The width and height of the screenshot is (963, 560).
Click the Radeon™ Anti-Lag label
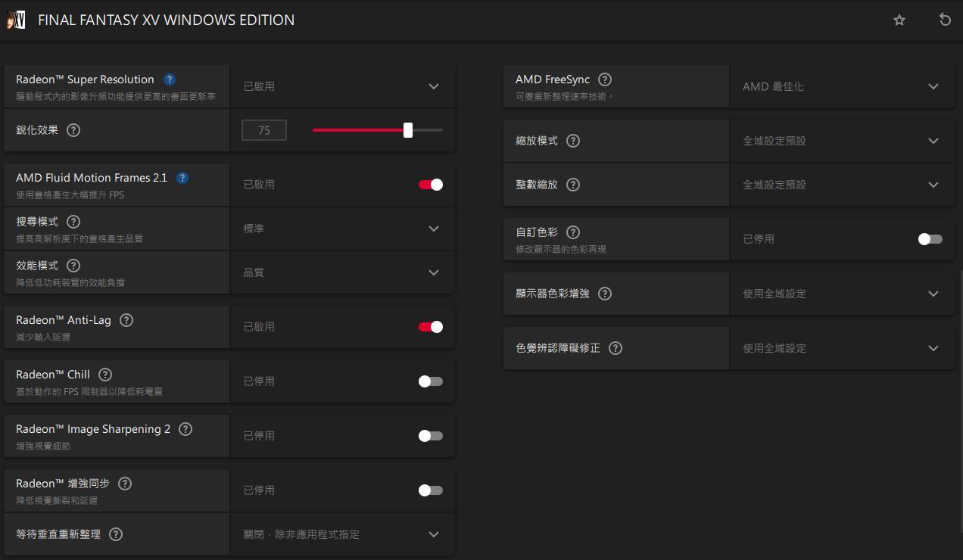tap(64, 320)
